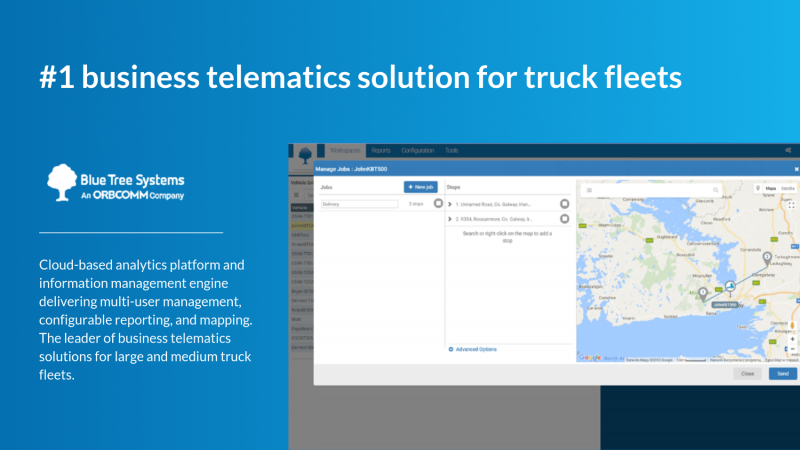Open the Workspaces menu tab
Image resolution: width=800 pixels, height=450 pixels.
point(345,151)
